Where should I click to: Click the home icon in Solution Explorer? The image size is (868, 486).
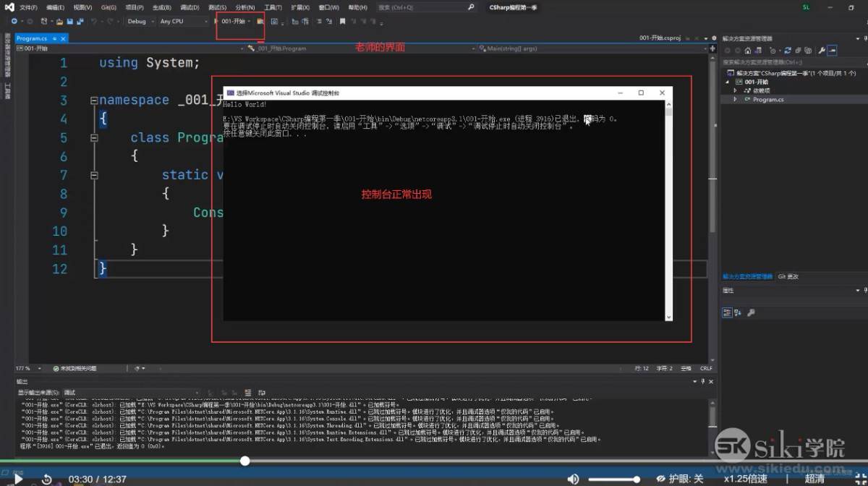pyautogui.click(x=748, y=51)
